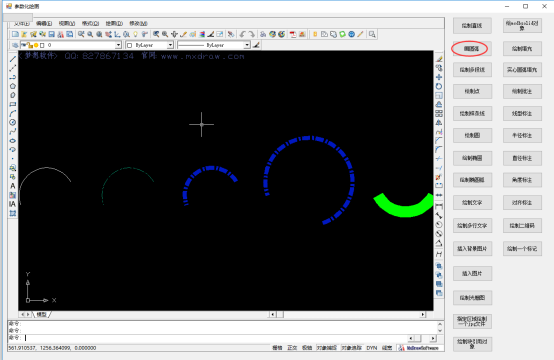Click the circled 圆弧线 button
Image resolution: width=554 pixels, height=360 pixels.
point(471,49)
